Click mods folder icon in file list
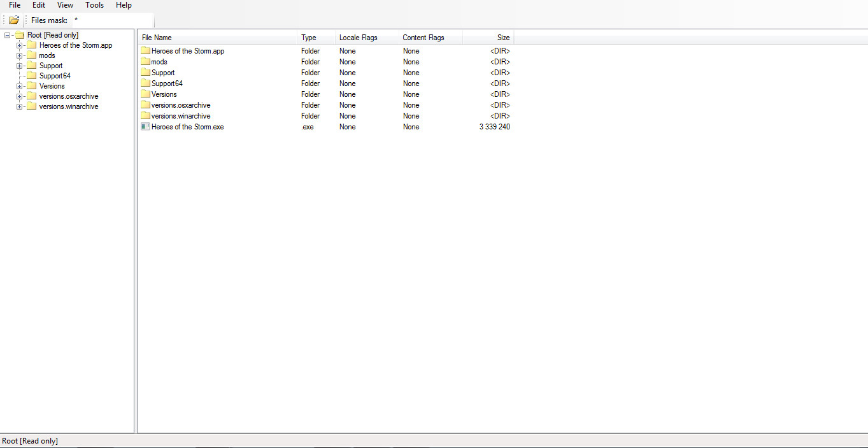Screen dimensions: 868x448 (x=145, y=62)
